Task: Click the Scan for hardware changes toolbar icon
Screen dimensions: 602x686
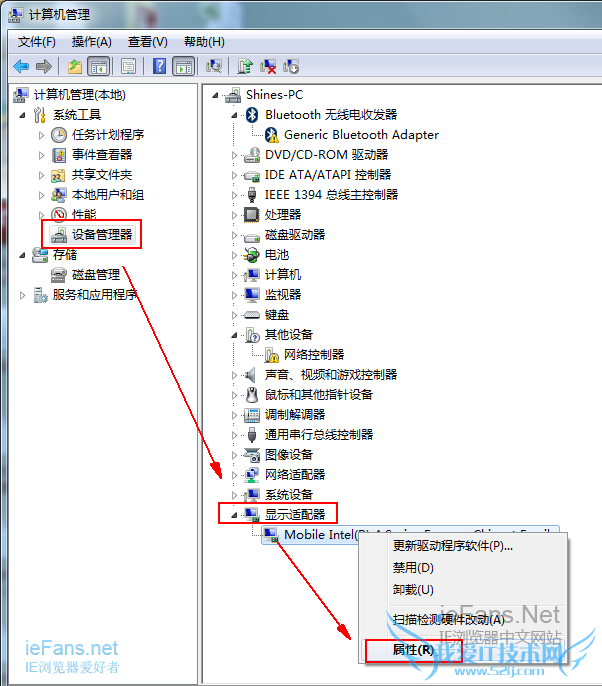Action: (x=214, y=66)
